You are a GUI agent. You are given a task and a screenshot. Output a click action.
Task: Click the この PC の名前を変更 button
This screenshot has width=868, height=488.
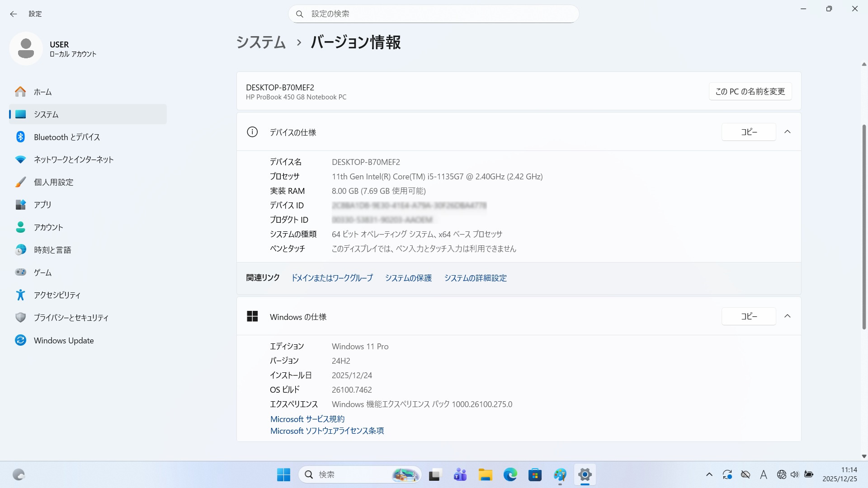coord(750,91)
